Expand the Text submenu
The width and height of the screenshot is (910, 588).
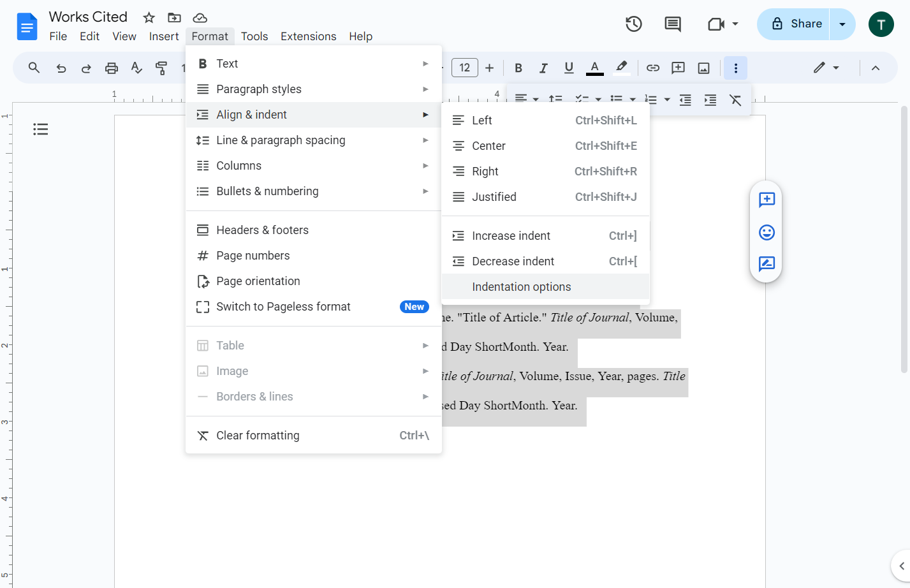coord(313,64)
